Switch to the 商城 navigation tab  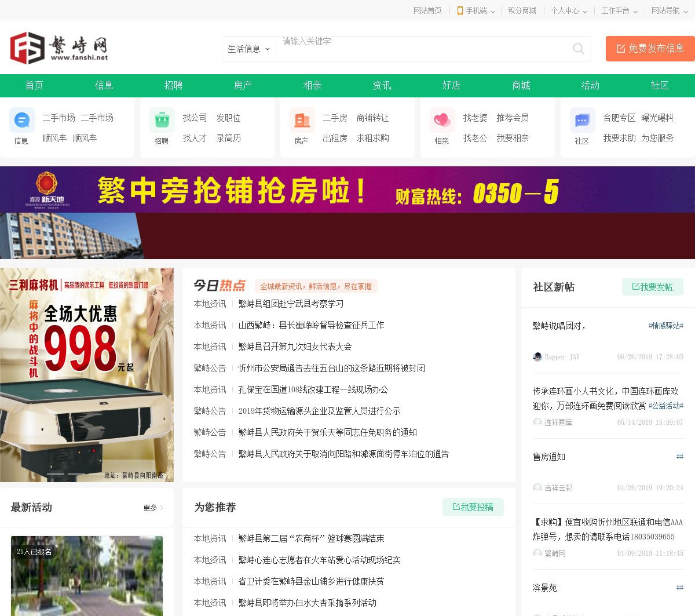click(x=521, y=86)
